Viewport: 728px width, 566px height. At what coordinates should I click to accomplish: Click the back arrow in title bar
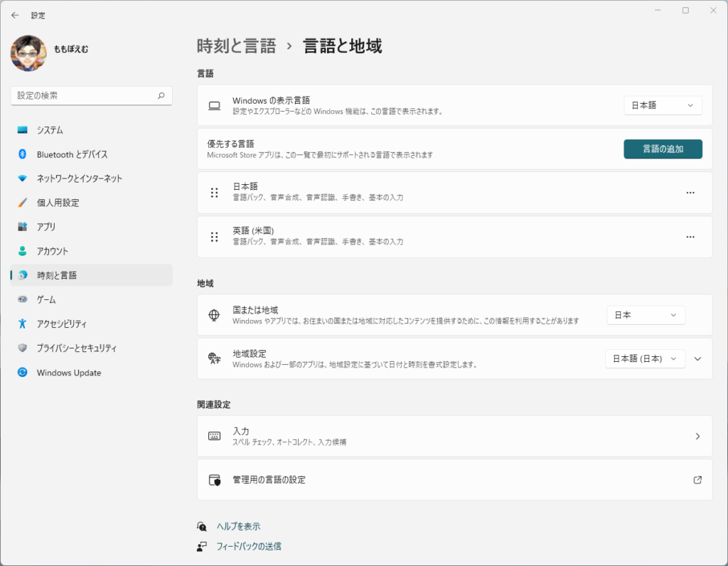(x=15, y=16)
